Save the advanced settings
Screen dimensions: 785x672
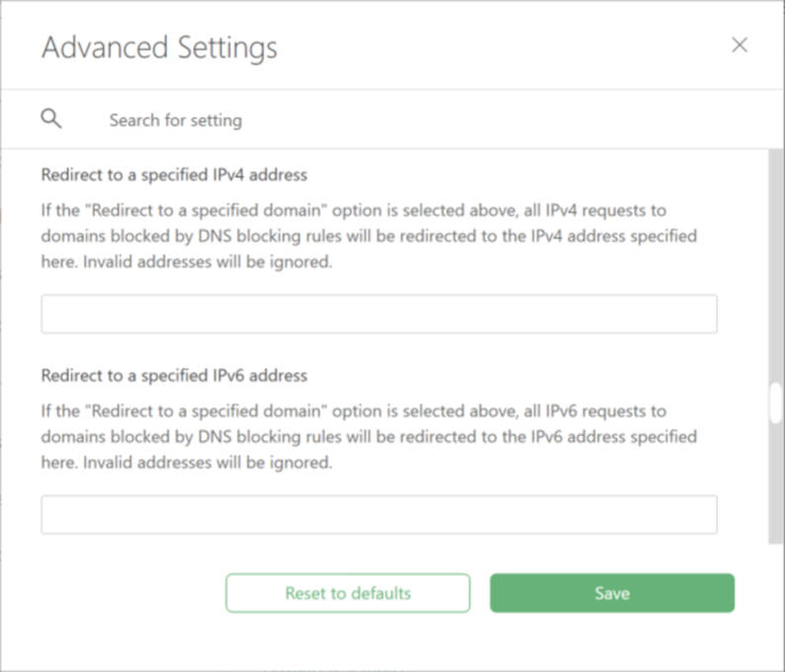tap(612, 593)
